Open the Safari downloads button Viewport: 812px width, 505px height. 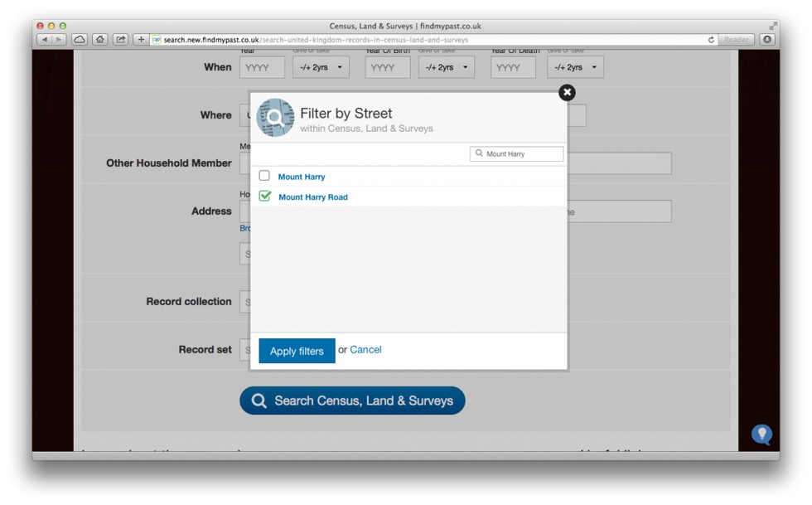(x=767, y=39)
